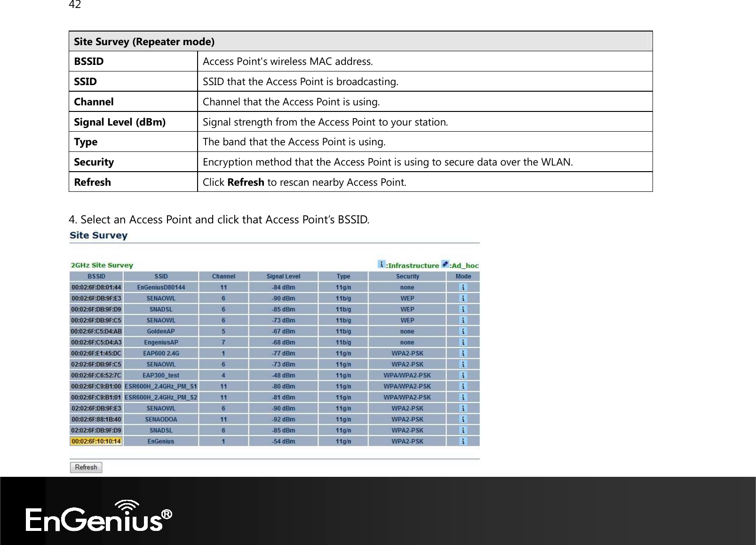Click the Type column header
756x545 pixels.
(343, 276)
